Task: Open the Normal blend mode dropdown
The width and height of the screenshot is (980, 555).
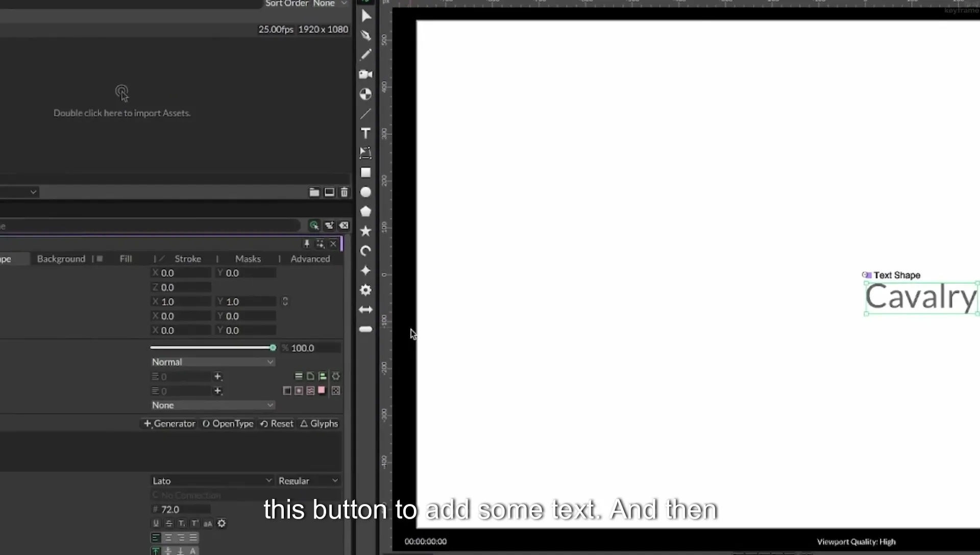Action: (x=213, y=362)
